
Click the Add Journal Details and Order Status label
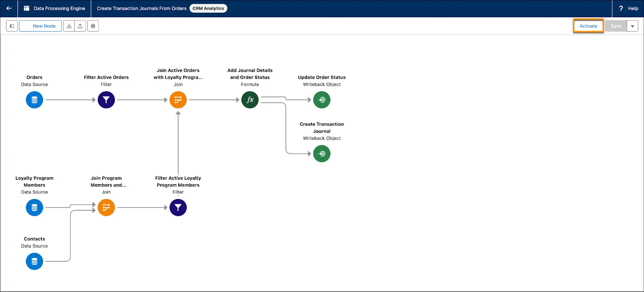[250, 74]
